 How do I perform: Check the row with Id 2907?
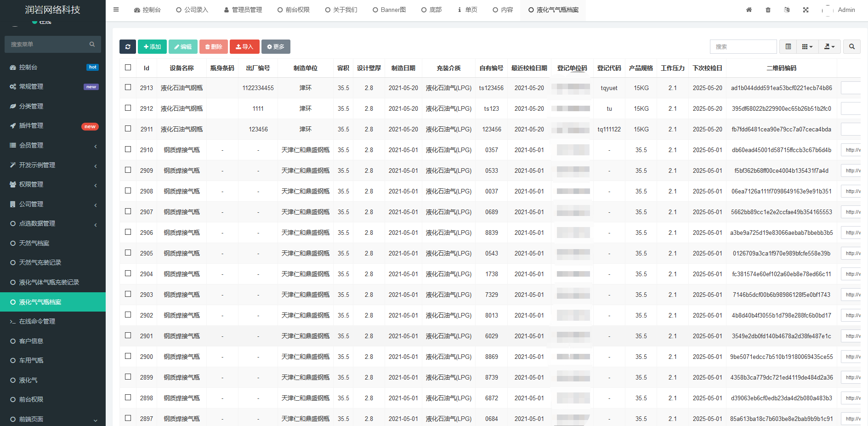(x=128, y=211)
